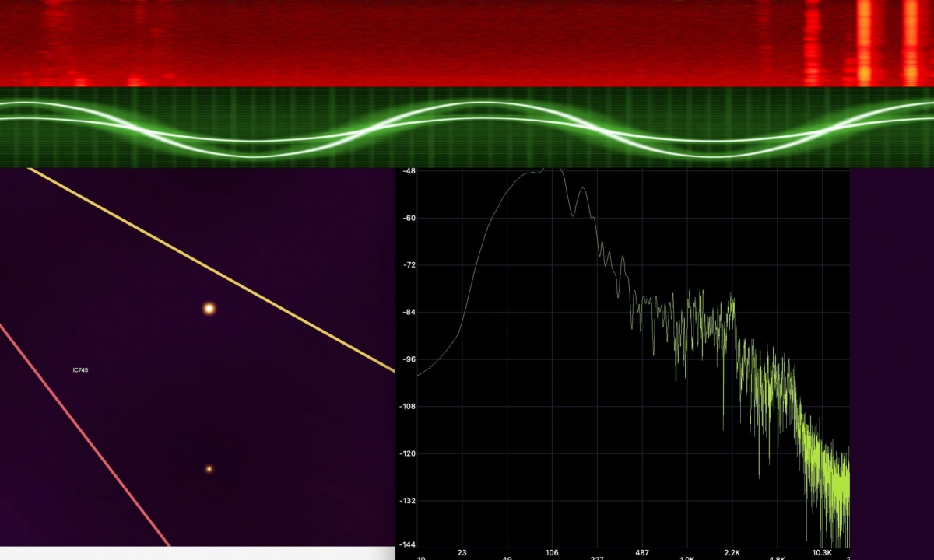
Task: Click the 23 Hz frequency axis label
Action: pos(462,553)
